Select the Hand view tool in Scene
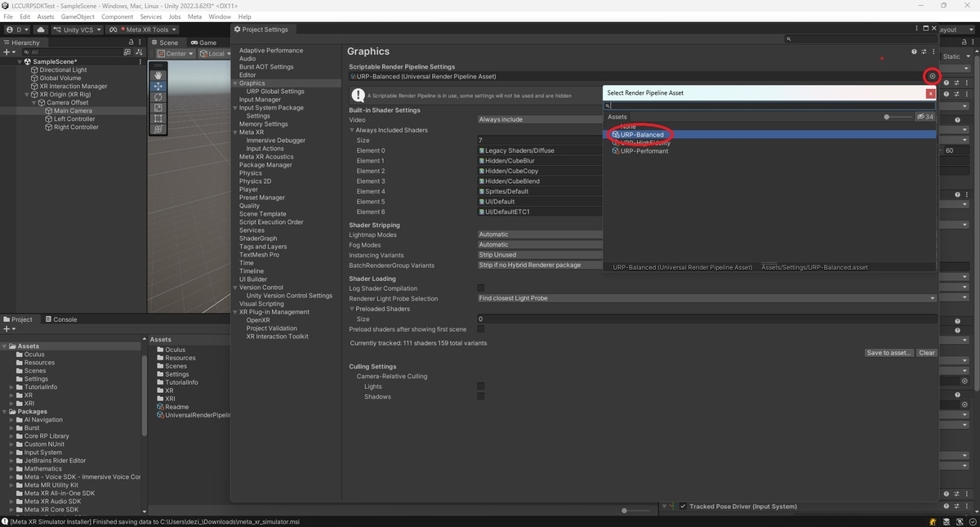 158,75
